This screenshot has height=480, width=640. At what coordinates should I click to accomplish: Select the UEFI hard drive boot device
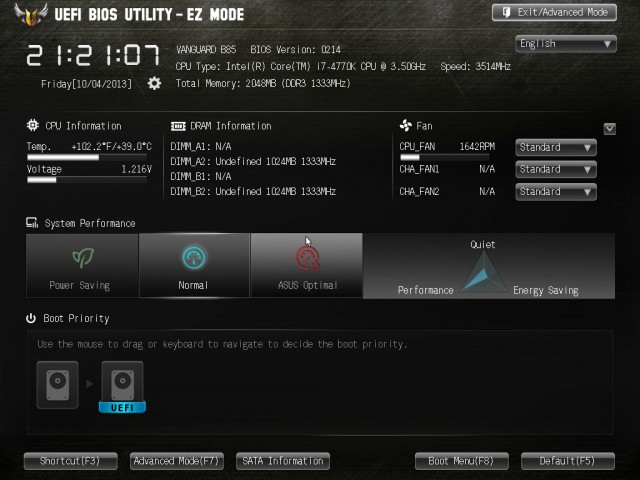point(122,387)
